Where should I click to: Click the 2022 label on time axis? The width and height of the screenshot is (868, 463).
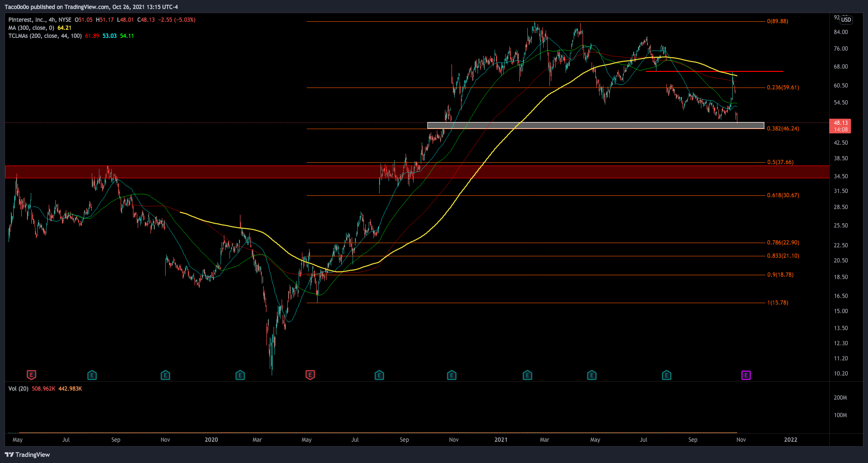pyautogui.click(x=790, y=440)
